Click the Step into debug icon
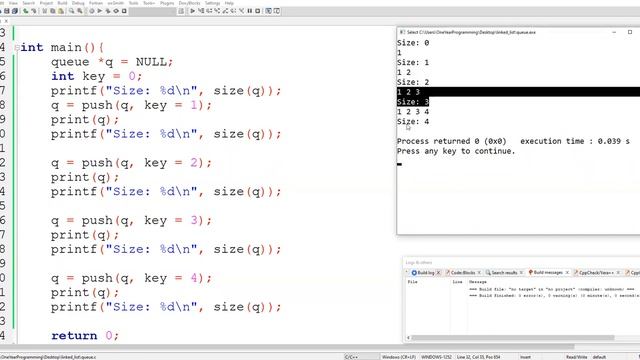The height and width of the screenshot is (360, 640). pyautogui.click(x=217, y=11)
